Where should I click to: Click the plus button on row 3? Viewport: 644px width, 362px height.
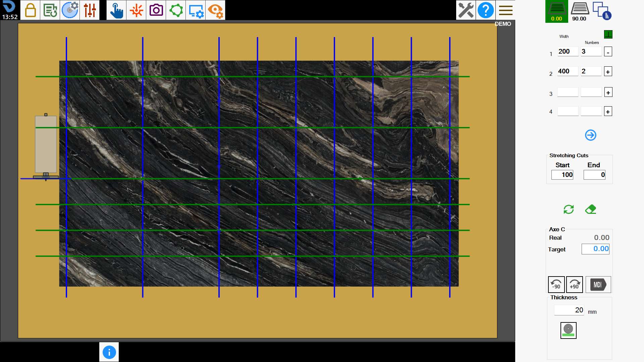pyautogui.click(x=608, y=92)
